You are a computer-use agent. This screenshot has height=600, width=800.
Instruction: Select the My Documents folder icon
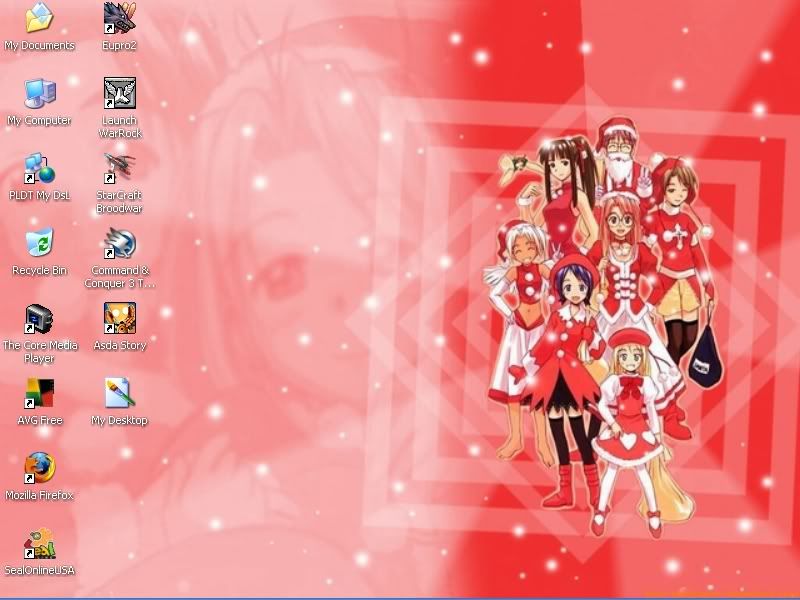click(39, 18)
